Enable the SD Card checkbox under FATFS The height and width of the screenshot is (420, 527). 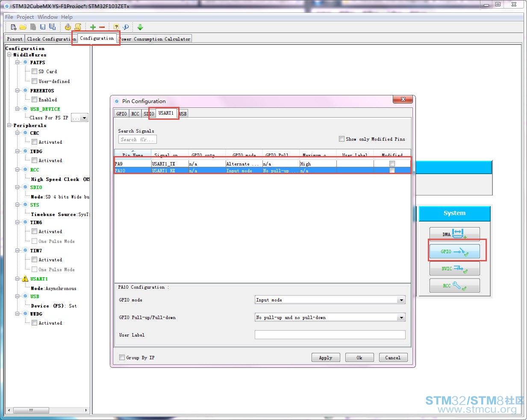pos(34,71)
